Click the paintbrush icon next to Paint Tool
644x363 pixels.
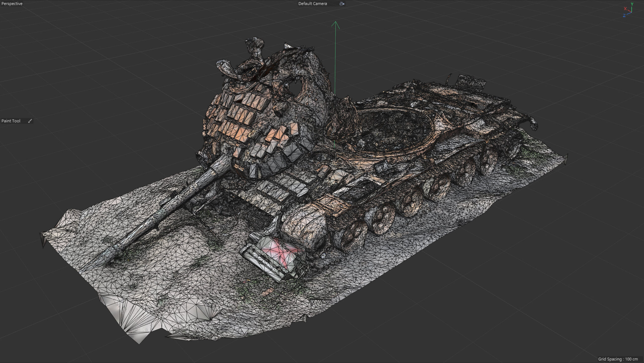point(30,121)
